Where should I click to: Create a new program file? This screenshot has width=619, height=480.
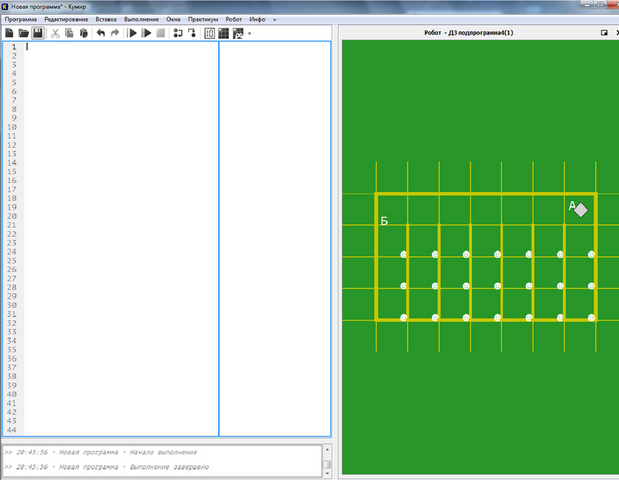click(x=9, y=33)
